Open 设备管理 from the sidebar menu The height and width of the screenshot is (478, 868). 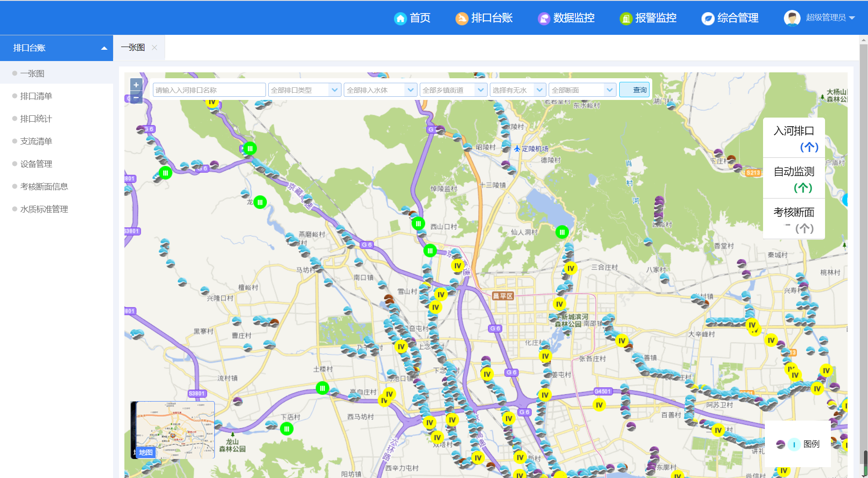click(36, 164)
